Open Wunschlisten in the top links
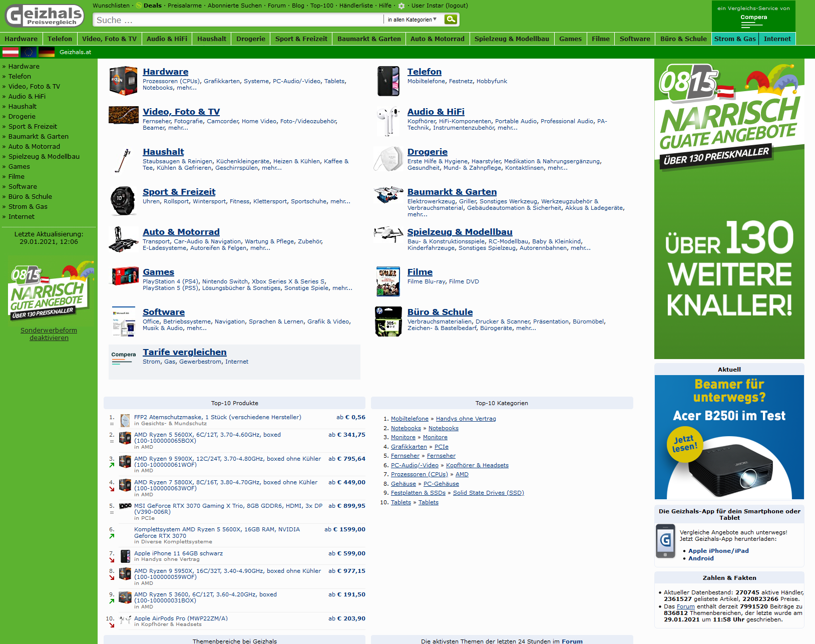 pyautogui.click(x=111, y=6)
